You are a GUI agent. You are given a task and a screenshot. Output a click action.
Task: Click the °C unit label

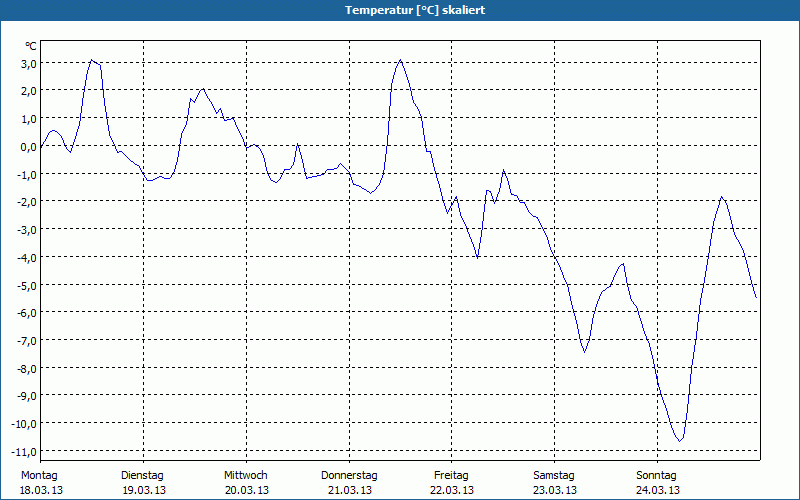tap(31, 46)
